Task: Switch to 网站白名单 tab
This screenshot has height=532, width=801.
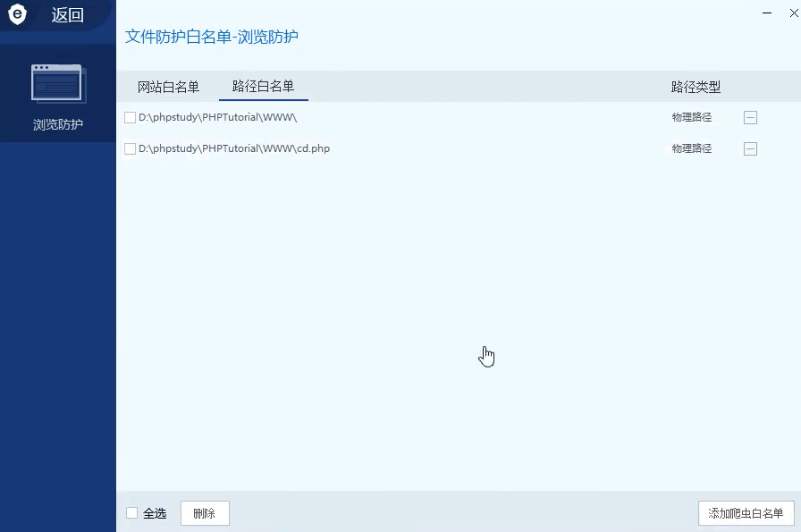Action: coord(168,87)
